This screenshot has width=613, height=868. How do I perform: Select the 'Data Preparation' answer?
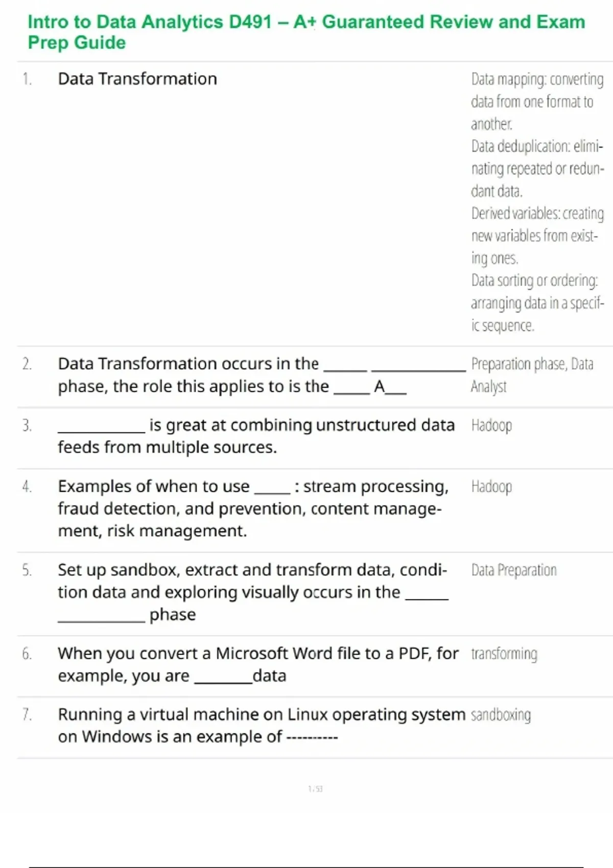coord(514,570)
